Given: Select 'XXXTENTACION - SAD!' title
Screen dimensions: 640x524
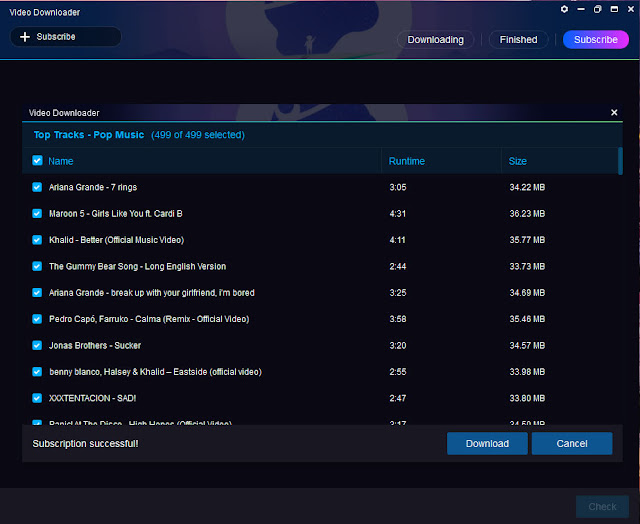Looking at the screenshot, I should point(93,398).
